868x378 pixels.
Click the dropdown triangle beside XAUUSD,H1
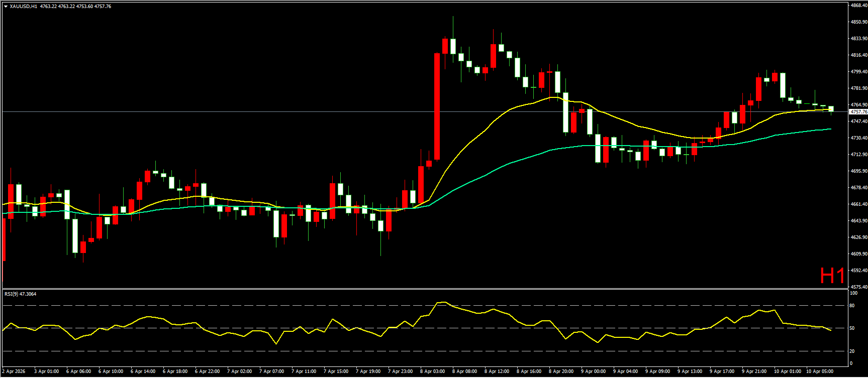tap(6, 7)
